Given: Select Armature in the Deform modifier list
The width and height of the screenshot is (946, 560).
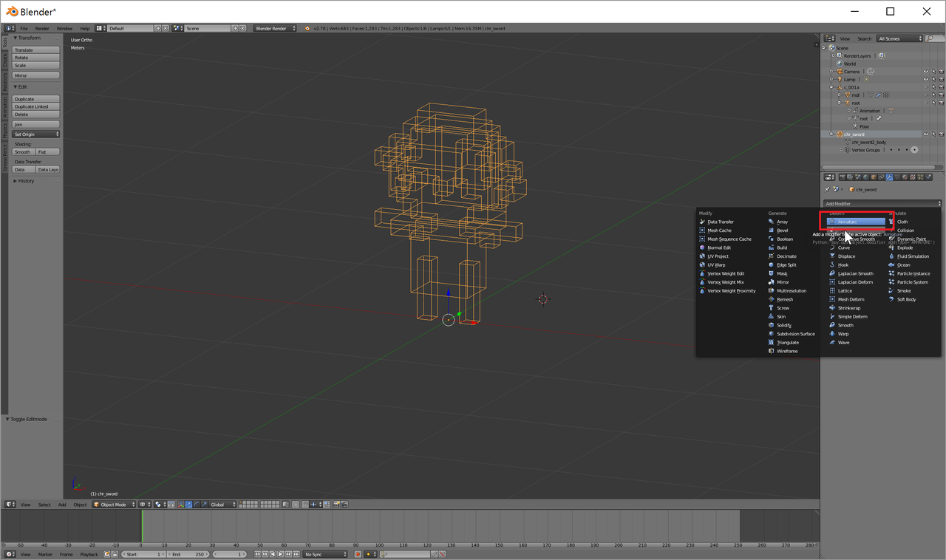Looking at the screenshot, I should [x=856, y=222].
